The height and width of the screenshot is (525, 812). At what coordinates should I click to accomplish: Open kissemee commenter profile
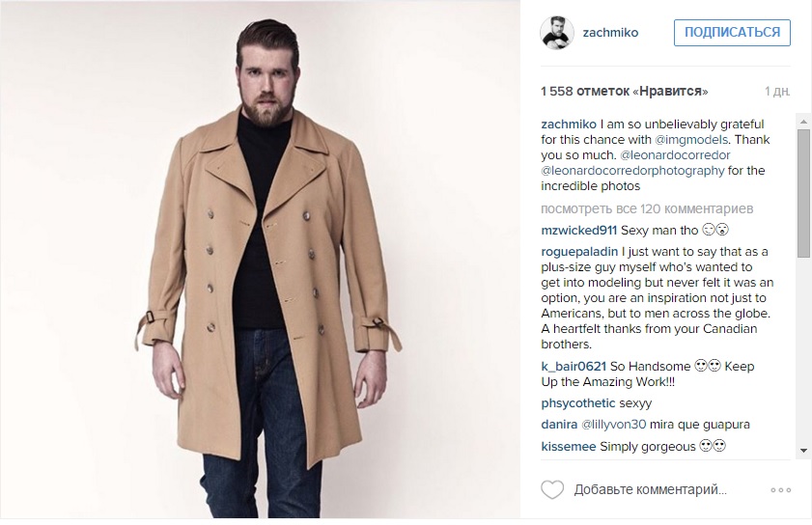568,446
